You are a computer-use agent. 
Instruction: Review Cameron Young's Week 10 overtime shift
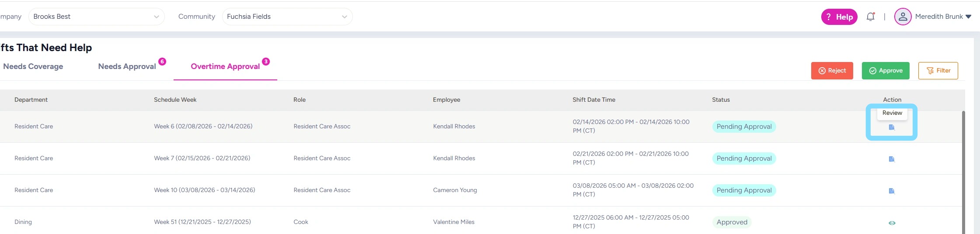[x=891, y=191]
